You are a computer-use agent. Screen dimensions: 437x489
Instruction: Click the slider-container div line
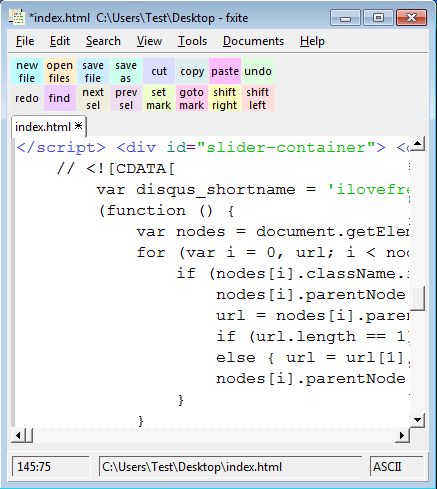coord(213,147)
